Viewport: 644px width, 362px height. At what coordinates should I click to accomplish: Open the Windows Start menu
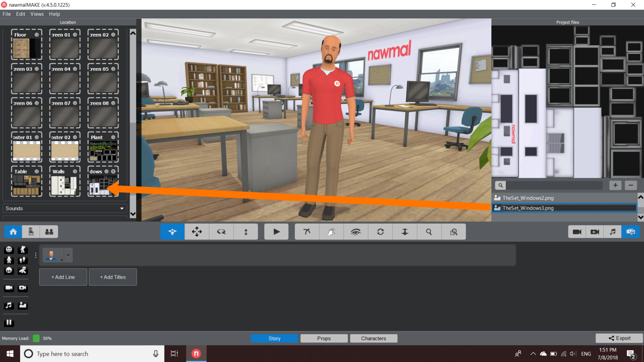(x=10, y=354)
